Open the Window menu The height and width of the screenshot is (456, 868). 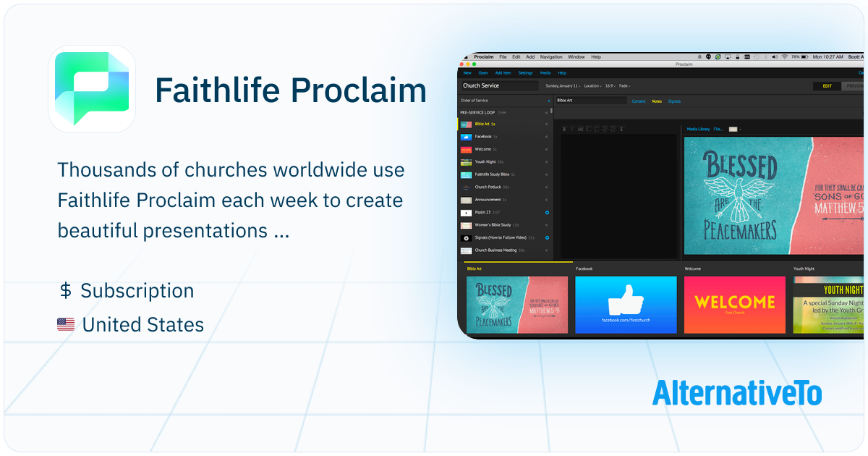pos(576,56)
